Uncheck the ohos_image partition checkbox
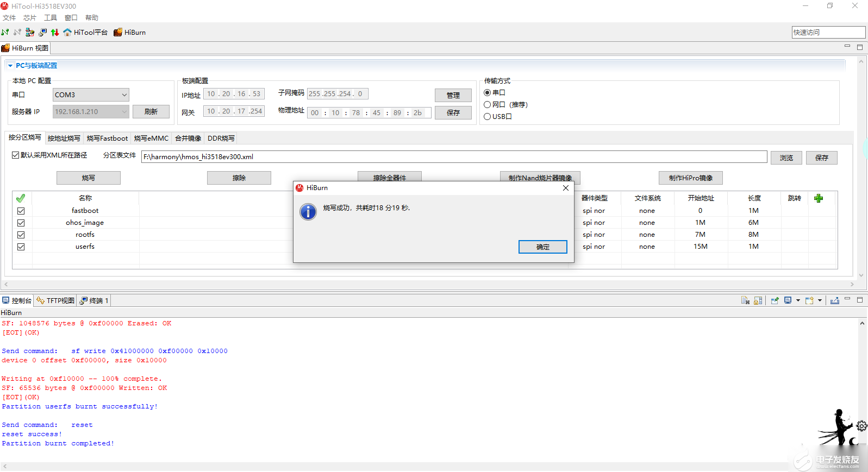The width and height of the screenshot is (868, 472). pyautogui.click(x=21, y=223)
